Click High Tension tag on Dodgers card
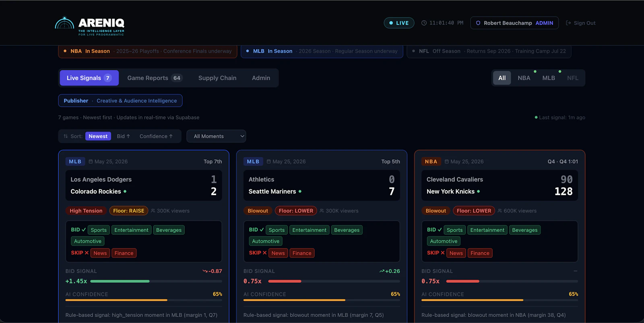Screen dimensions: 644x323 point(86,211)
